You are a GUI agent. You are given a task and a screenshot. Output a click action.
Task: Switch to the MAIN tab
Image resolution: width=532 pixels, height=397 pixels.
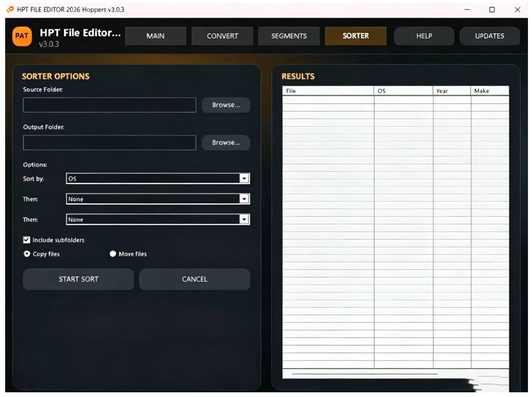[155, 36]
